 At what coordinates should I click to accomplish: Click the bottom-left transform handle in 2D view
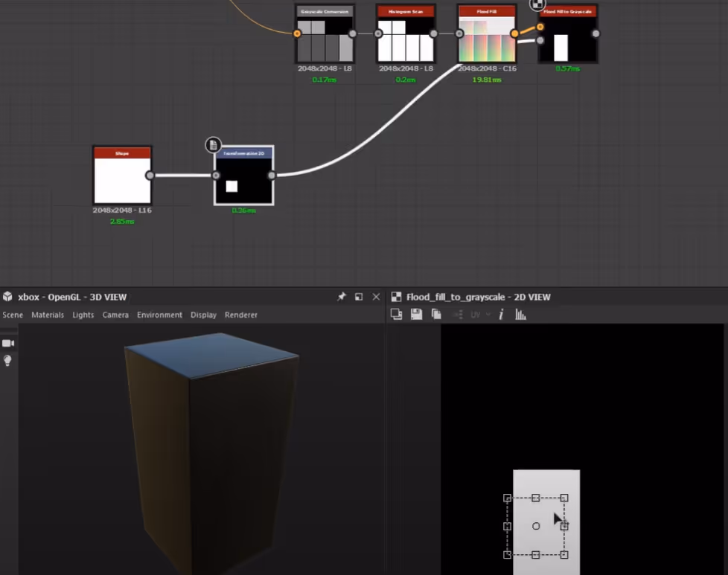point(508,555)
